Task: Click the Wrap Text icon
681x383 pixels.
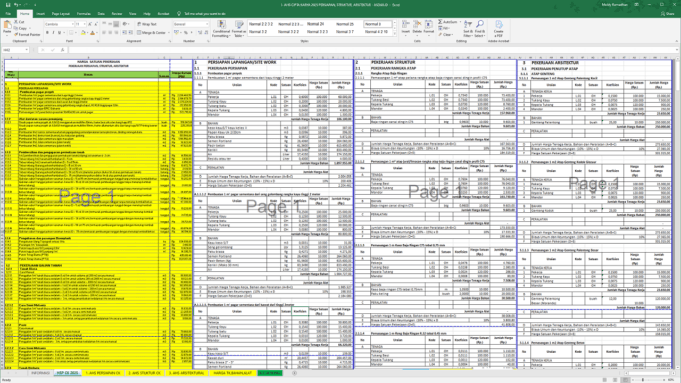Action: [139, 24]
